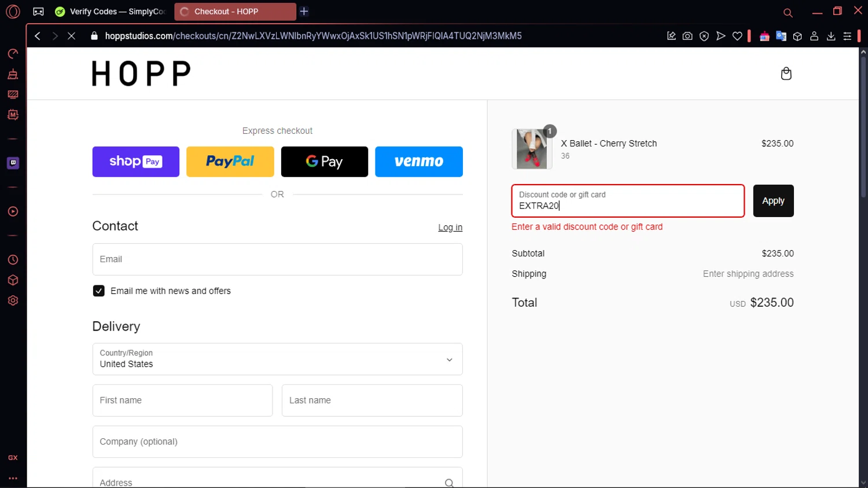Open the profile person icon in toolbar

814,36
